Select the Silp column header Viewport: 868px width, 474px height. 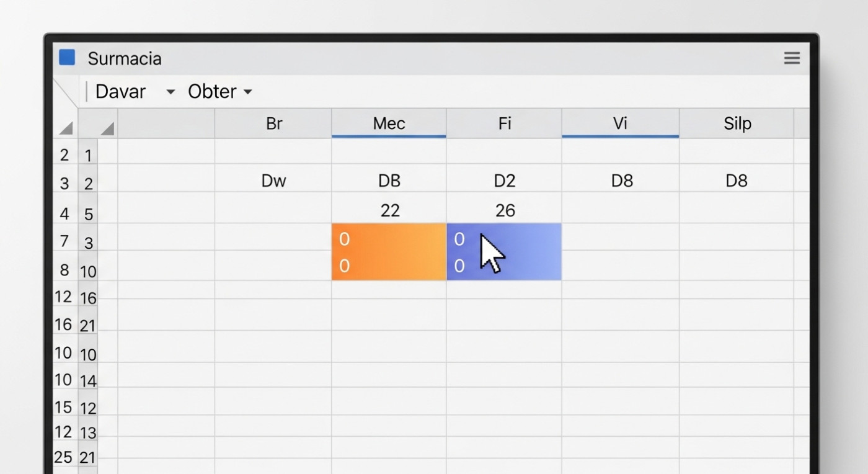pos(737,123)
